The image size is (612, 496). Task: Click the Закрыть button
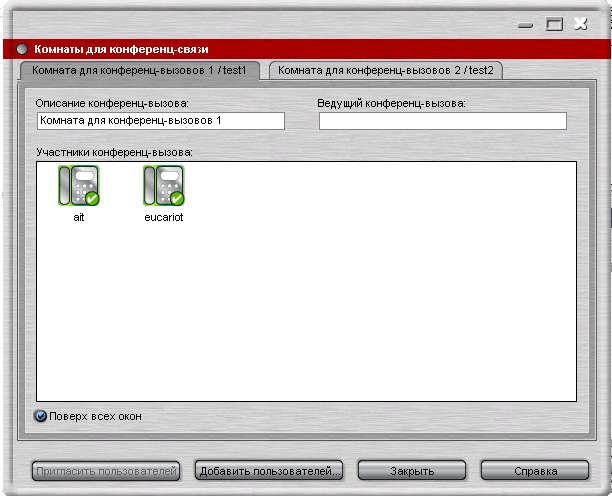(x=412, y=471)
